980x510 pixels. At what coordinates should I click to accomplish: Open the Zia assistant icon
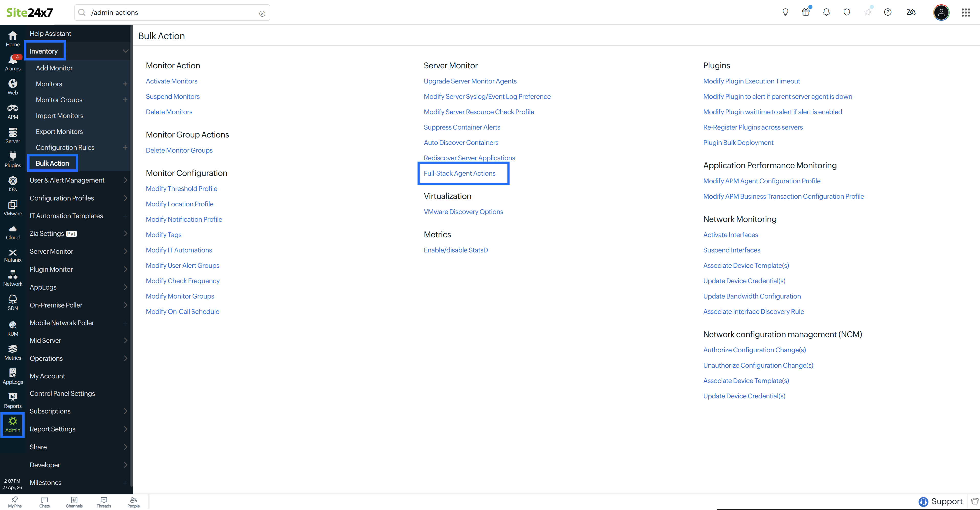(x=911, y=12)
